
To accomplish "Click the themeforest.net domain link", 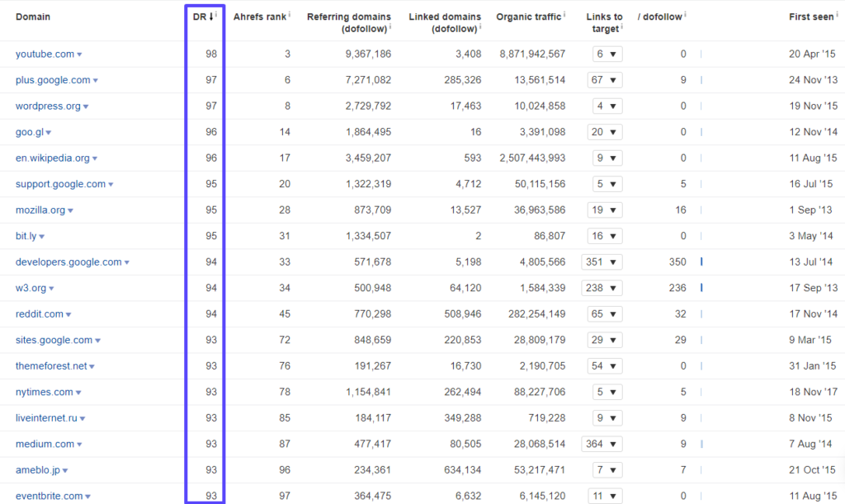I will coord(51,366).
